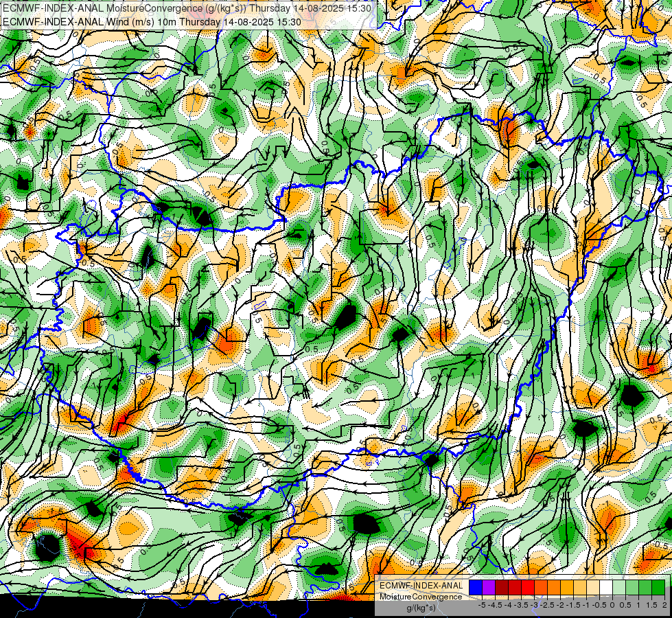Viewport: 672px width, 618px height.
Task: Select the pale peach swatch between -1 and -0.5
Action: tap(592, 588)
